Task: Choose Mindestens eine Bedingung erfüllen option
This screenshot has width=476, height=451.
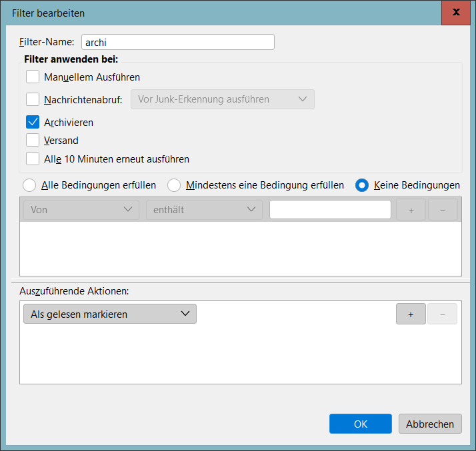Action: point(174,185)
